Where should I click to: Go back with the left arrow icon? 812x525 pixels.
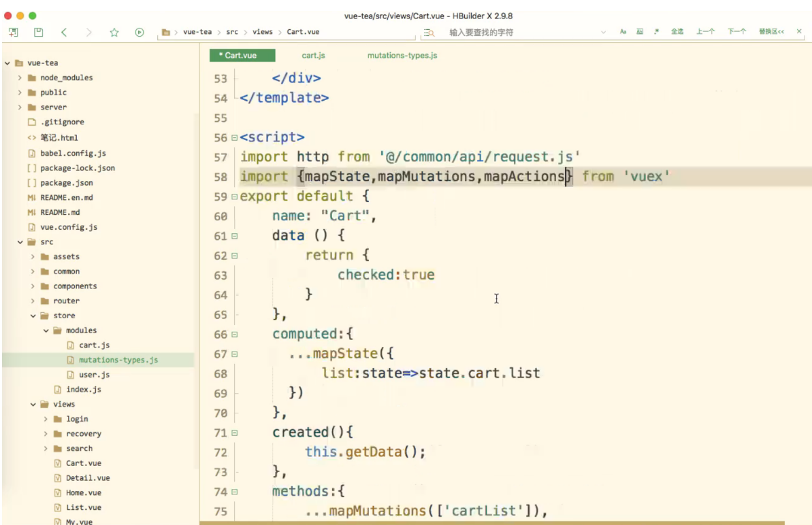point(64,32)
